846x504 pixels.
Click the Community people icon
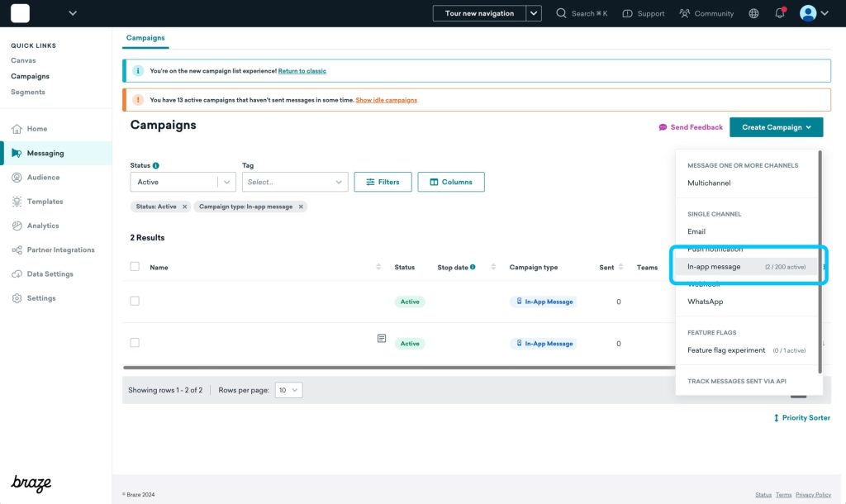(x=684, y=13)
